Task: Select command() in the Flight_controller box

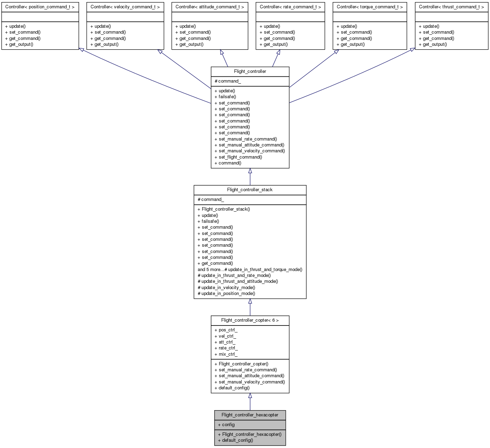Action: 228,163
